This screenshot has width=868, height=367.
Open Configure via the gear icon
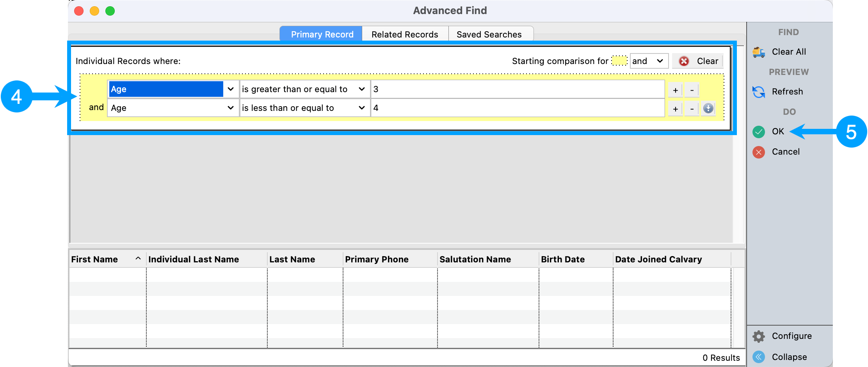click(758, 336)
